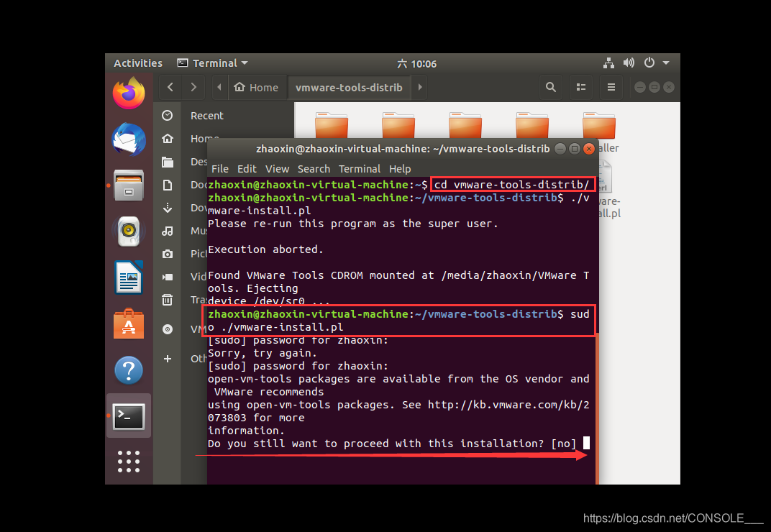
Task: Launch Rhythmbox music player from dock
Action: click(x=129, y=231)
